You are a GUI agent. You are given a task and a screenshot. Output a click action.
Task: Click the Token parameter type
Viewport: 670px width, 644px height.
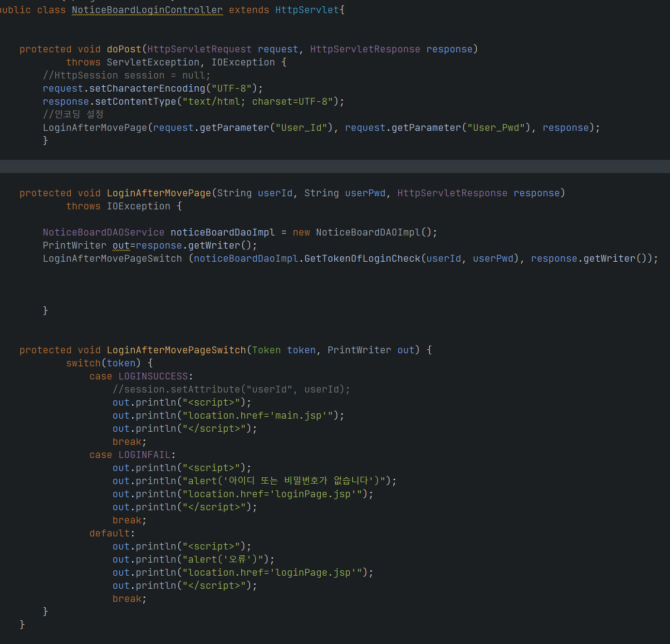tap(266, 350)
